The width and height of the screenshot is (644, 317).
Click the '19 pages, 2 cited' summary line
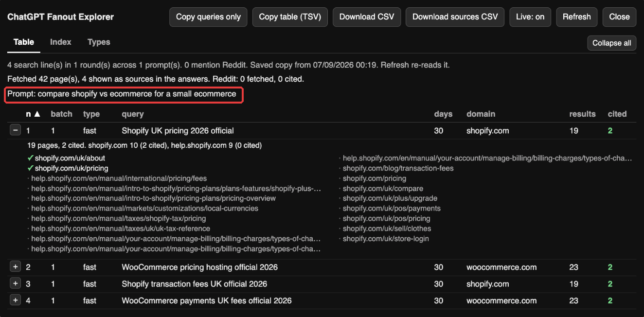click(144, 145)
